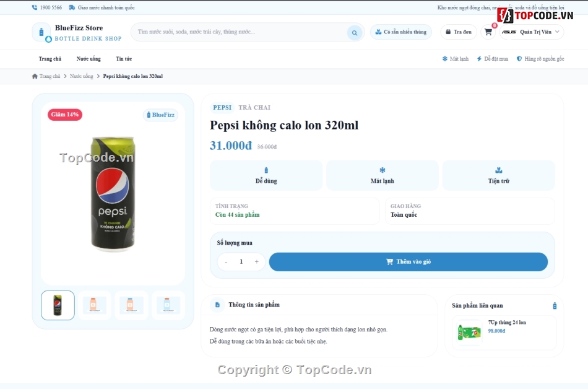Click the snowflake icon above Mát lạnh card

click(382, 170)
